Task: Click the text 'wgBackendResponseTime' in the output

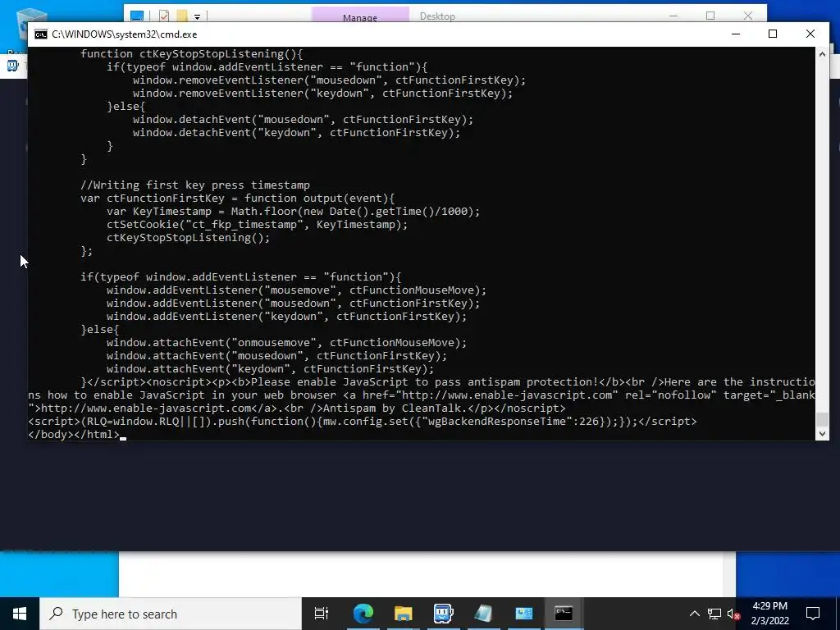Action: pos(496,421)
